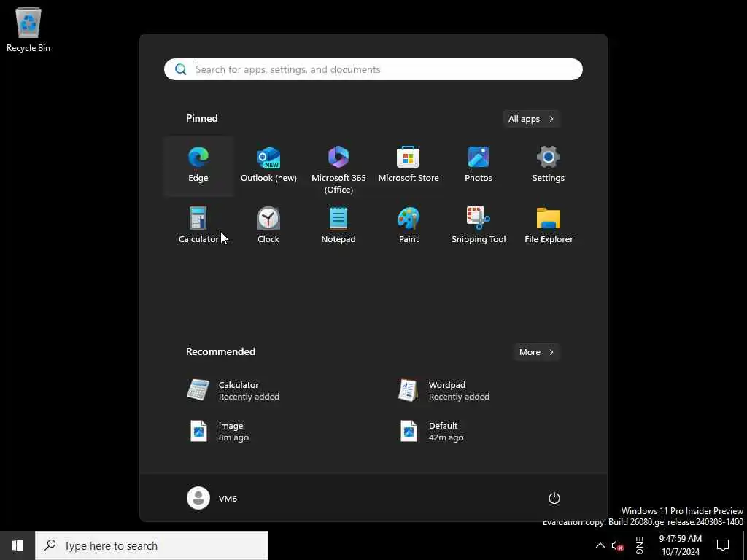Click the magnifier icon in Start search bar
This screenshot has height=560, width=747.
tap(181, 69)
